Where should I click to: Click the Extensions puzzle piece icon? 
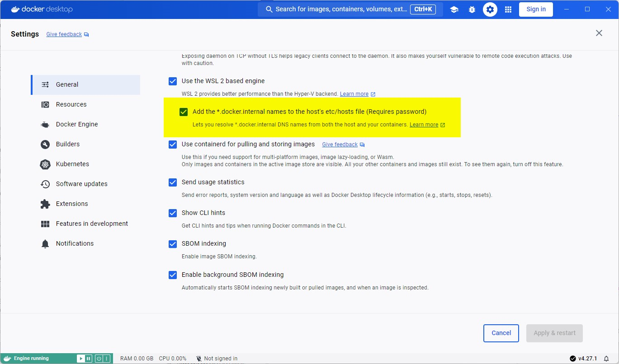pos(45,204)
